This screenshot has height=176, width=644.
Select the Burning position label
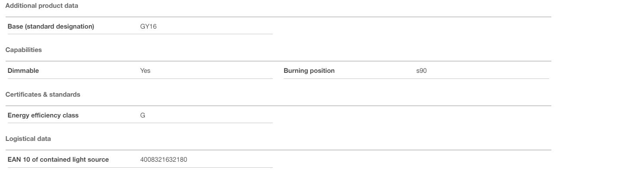tap(309, 71)
